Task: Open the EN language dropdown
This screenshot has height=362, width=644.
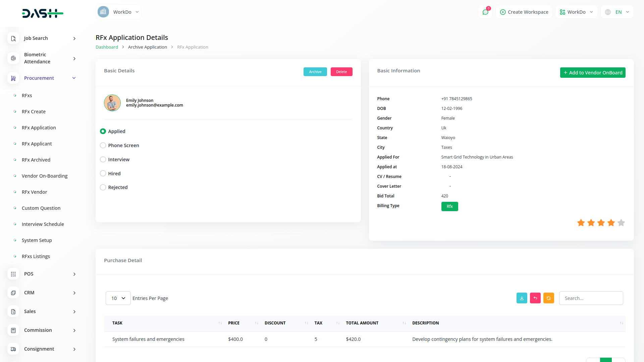Action: click(x=617, y=12)
